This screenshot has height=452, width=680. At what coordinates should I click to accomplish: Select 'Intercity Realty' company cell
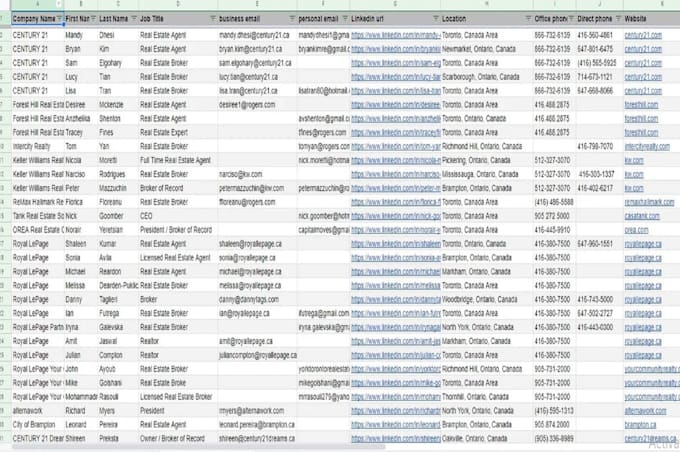[38, 146]
